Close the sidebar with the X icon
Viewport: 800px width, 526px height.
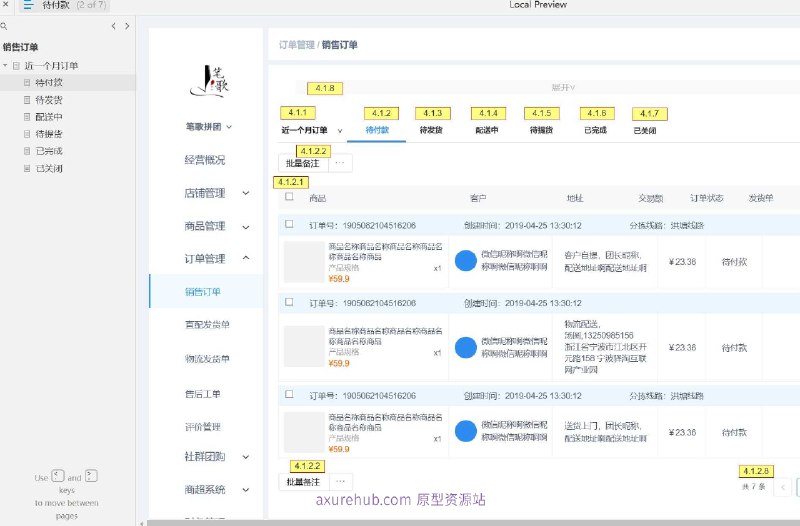coord(6,4)
